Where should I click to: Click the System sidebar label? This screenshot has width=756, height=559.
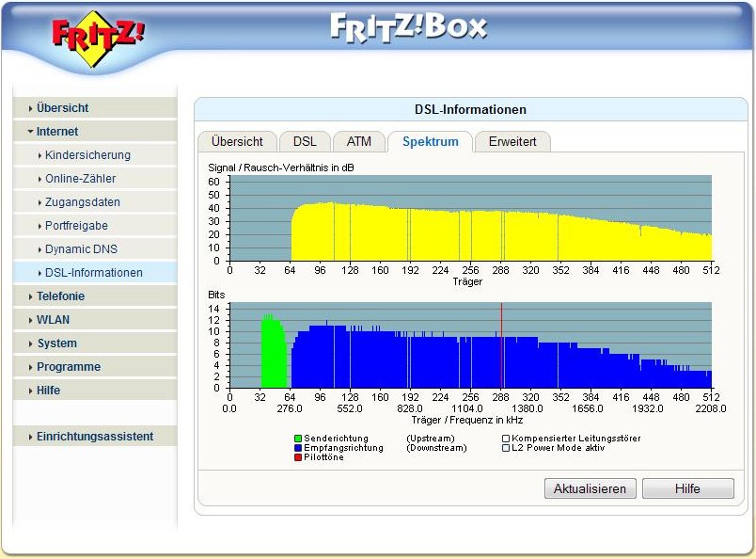click(x=57, y=343)
